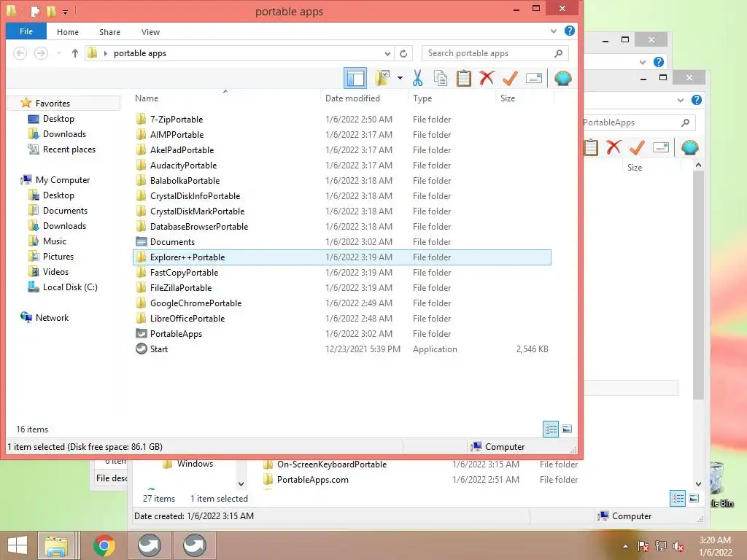
Task: Select the 7-ZipPortable folder
Action: coord(177,120)
